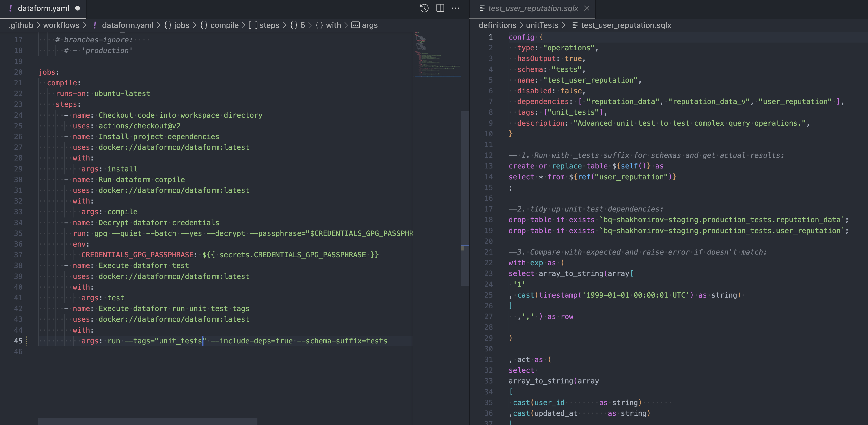Switch to the dataform.yaml tab
Image resolution: width=868 pixels, height=425 pixels.
pyautogui.click(x=43, y=9)
